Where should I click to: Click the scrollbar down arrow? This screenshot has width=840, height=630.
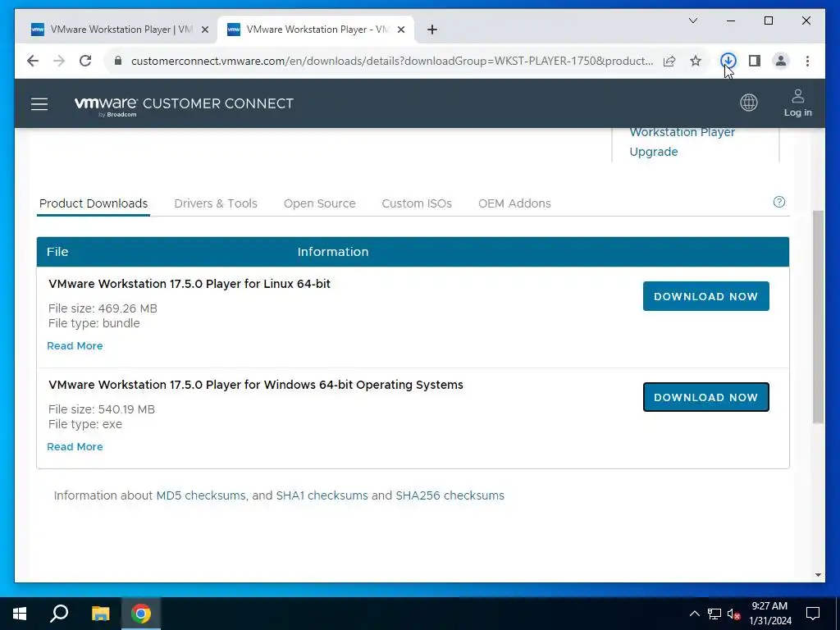tap(818, 575)
